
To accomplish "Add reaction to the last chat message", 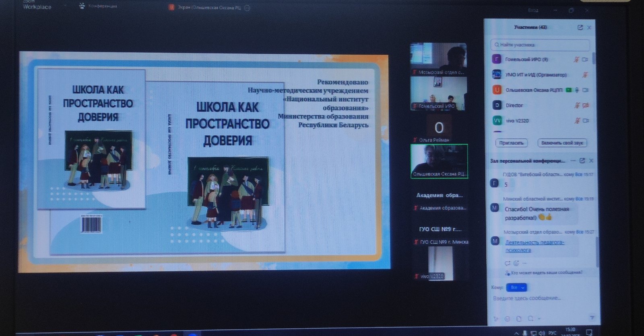I will [516, 263].
